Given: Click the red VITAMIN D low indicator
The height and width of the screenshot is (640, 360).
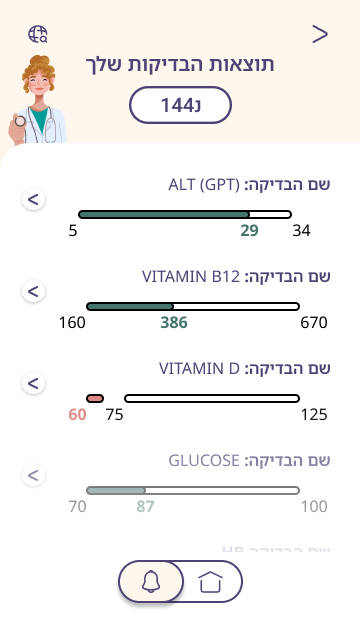Looking at the screenshot, I should coord(95,398).
